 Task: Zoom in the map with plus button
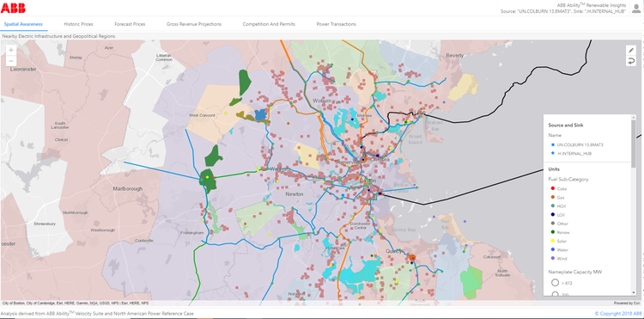[x=10, y=50]
